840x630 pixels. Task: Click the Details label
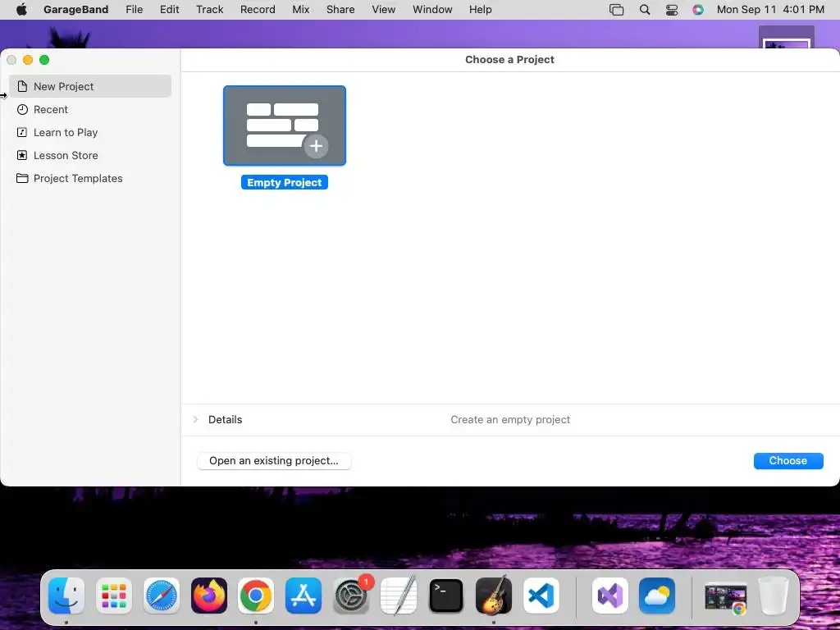(225, 419)
